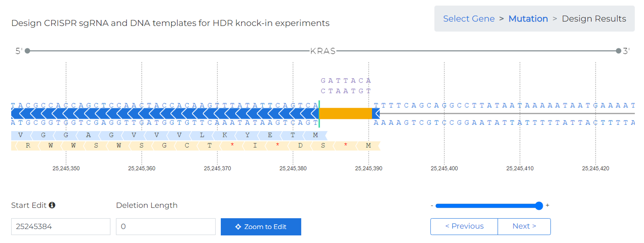
Task: Click the 25,245,390 position marker
Action: point(369,168)
